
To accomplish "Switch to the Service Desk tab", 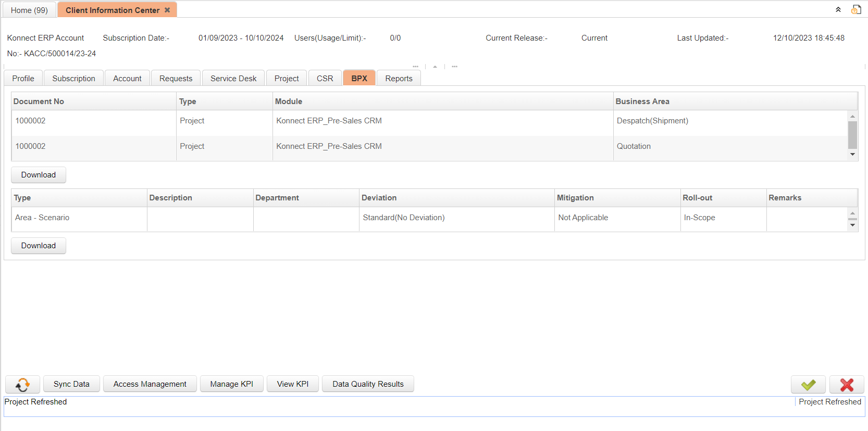I will coord(233,78).
